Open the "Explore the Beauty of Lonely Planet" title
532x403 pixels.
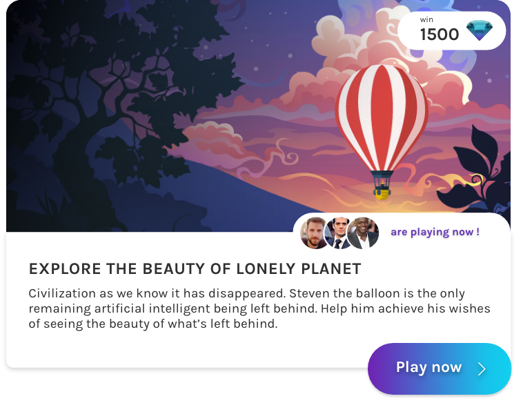point(195,268)
